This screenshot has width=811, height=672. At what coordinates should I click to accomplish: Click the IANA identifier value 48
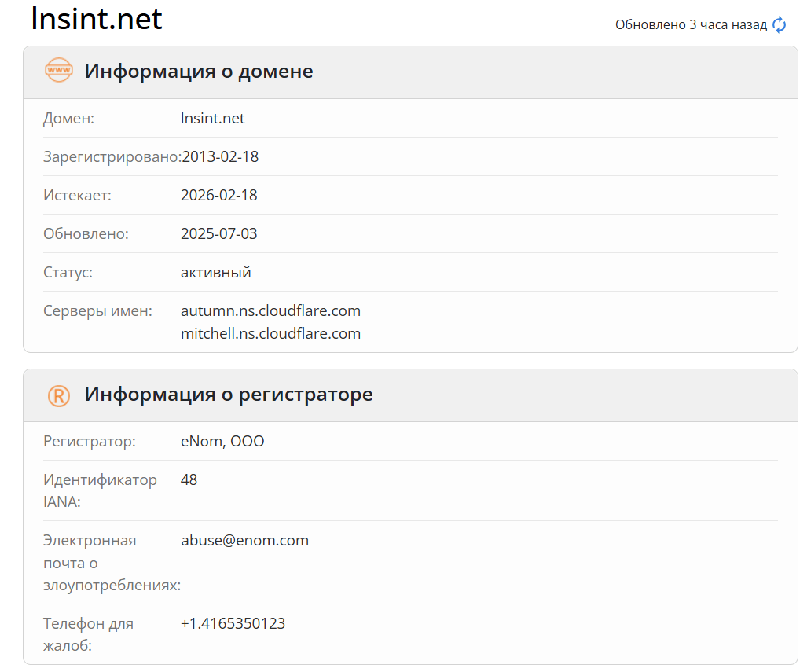click(189, 480)
